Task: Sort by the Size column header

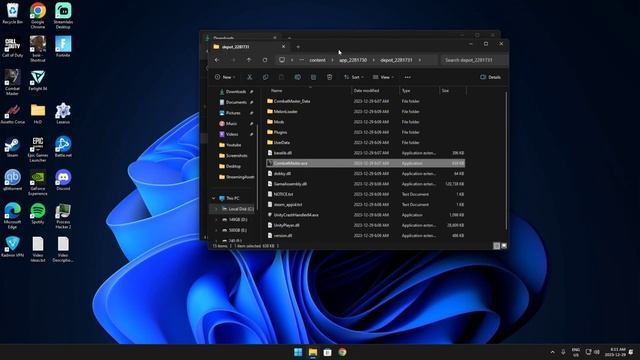Action: [453, 91]
